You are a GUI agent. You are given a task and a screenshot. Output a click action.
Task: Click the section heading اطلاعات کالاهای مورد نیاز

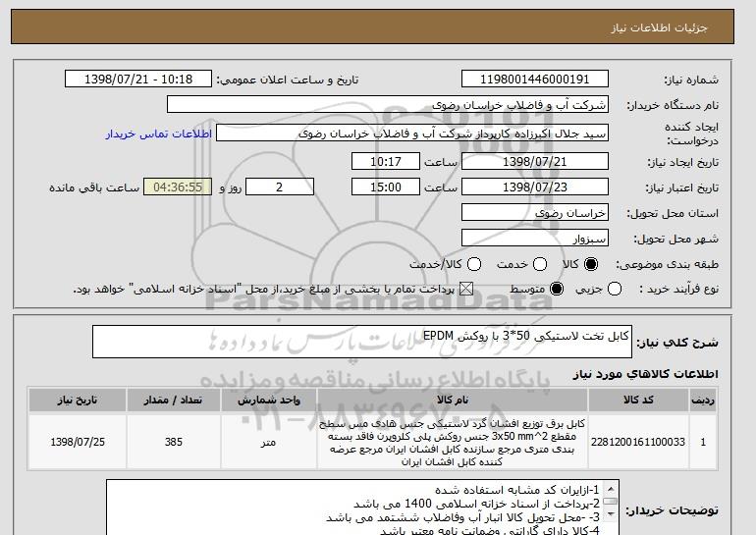click(646, 374)
